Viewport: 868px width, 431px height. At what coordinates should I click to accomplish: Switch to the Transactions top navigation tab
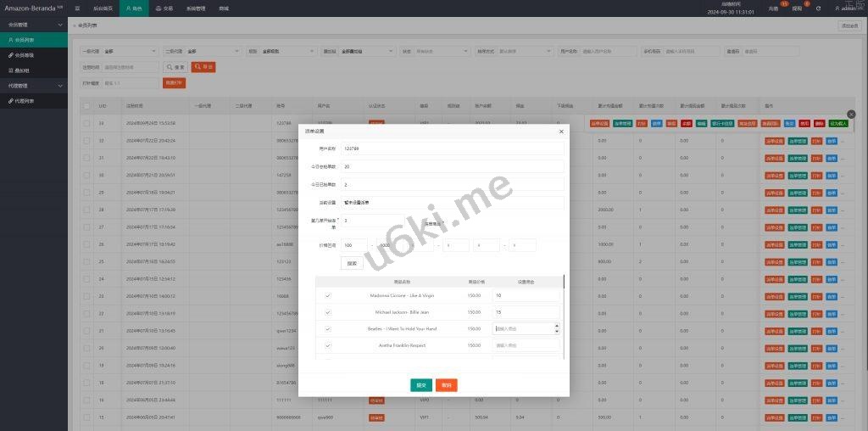tap(164, 8)
